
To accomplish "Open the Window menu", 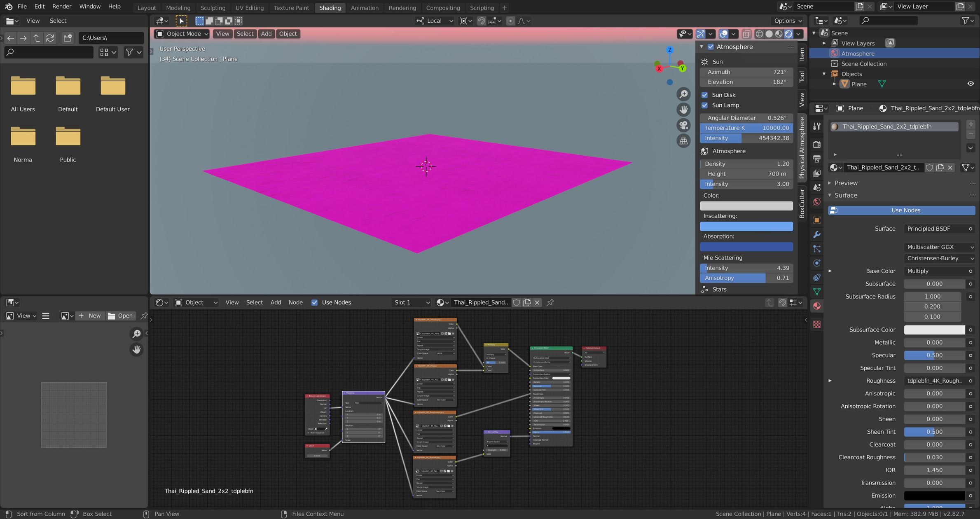I will coord(89,7).
